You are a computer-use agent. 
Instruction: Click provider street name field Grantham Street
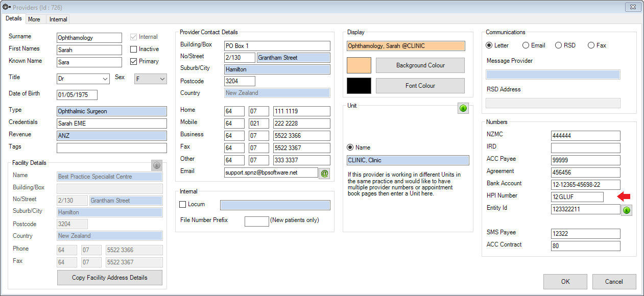click(x=294, y=58)
